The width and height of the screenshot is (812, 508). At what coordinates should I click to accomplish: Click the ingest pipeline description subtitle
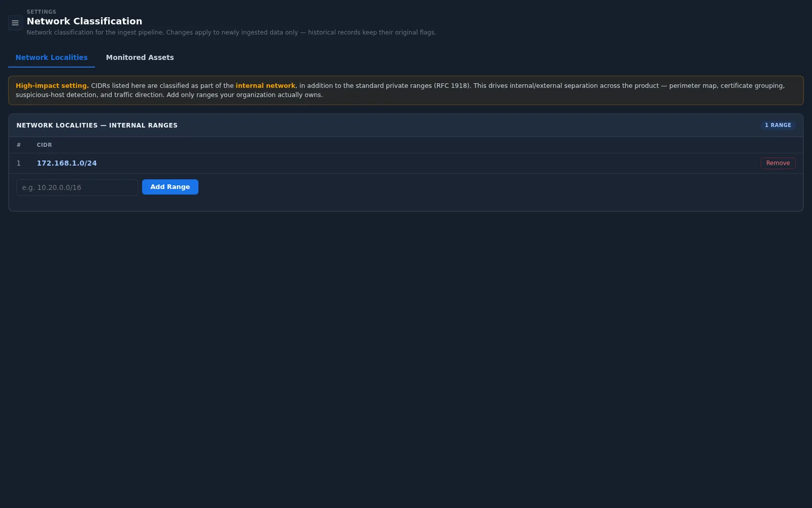tap(231, 33)
